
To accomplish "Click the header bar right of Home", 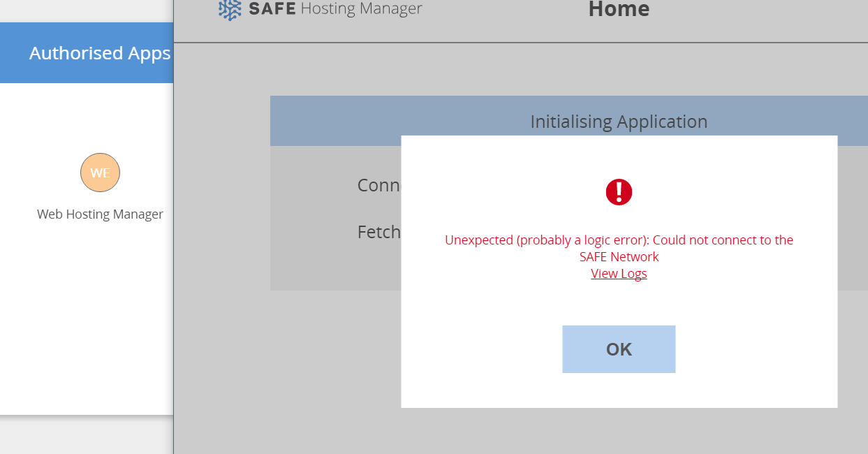I will tap(761, 17).
